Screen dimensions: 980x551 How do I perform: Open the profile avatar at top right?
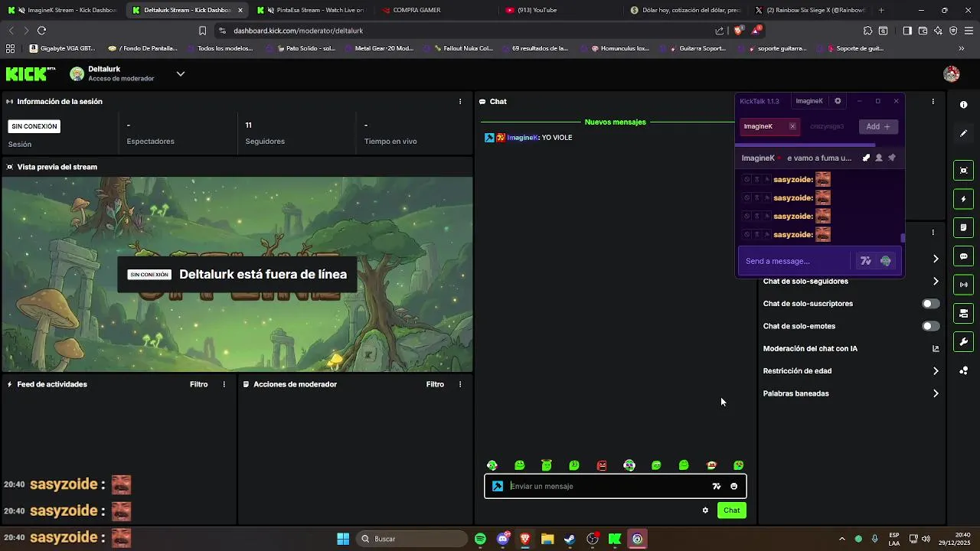point(952,73)
